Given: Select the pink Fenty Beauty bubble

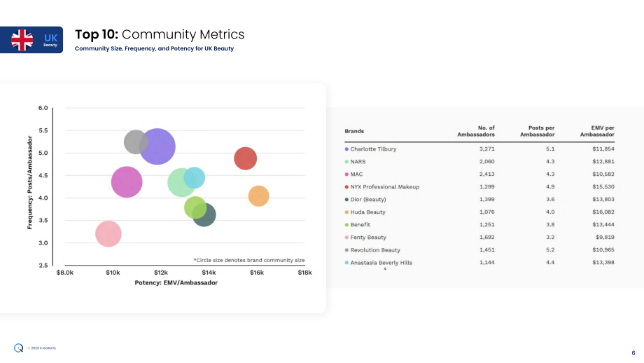Looking at the screenshot, I should 108,233.
